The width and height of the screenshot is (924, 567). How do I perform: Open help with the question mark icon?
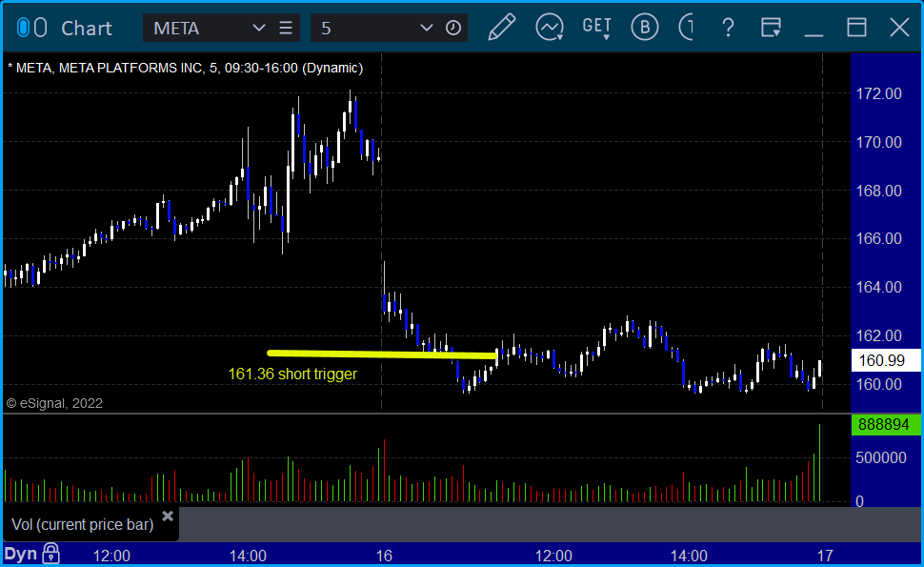point(729,28)
